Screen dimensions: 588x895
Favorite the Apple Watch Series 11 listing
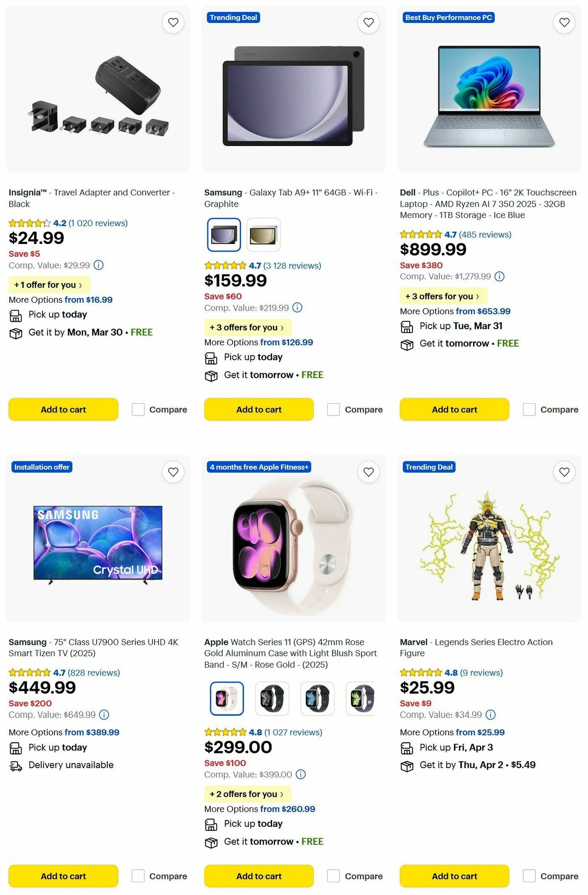click(x=368, y=472)
